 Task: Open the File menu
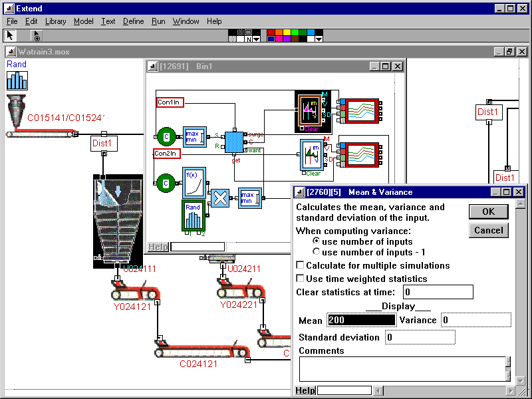click(x=12, y=21)
